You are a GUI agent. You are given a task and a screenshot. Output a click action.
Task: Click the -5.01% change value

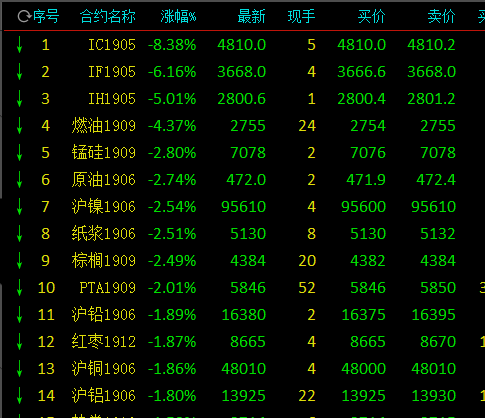172,99
